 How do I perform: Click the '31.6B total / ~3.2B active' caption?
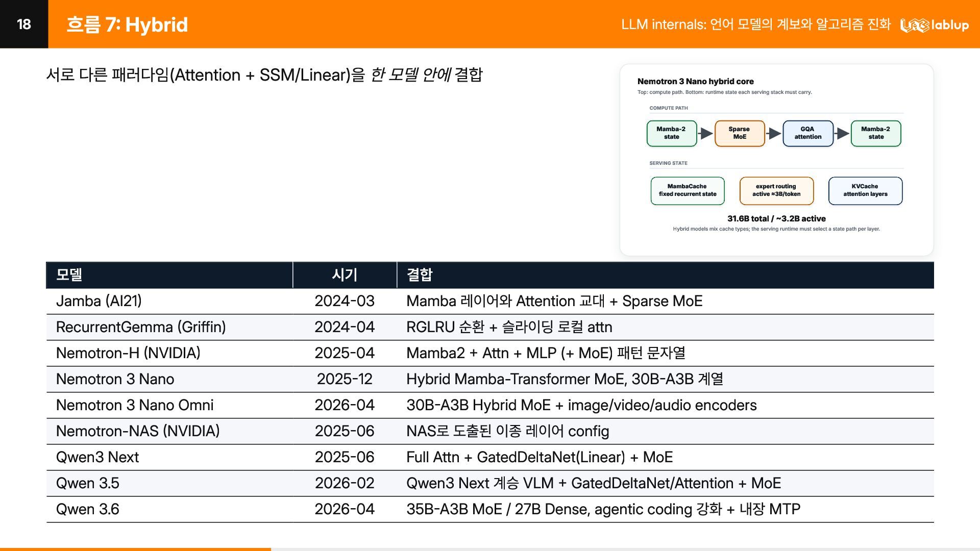pos(776,218)
